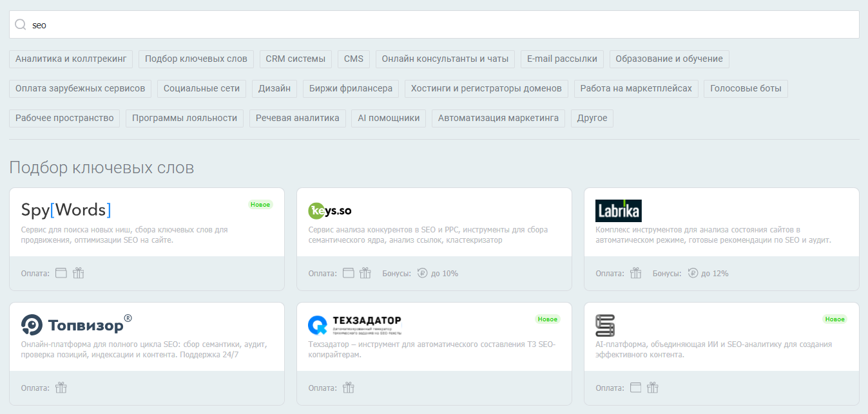The image size is (868, 414).
Task: Open the Keys.so service card
Action: pos(434,238)
